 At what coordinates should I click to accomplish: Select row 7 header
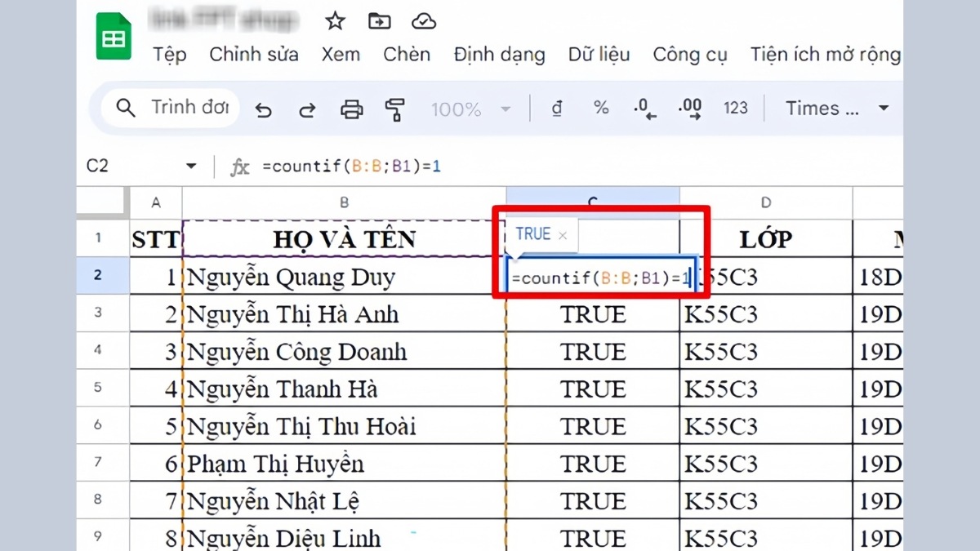pos(99,464)
